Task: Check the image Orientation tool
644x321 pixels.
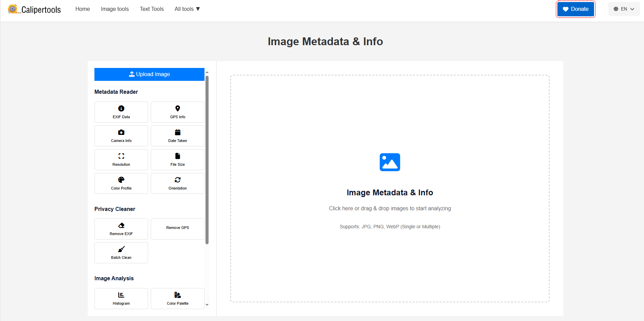Action: (x=177, y=183)
